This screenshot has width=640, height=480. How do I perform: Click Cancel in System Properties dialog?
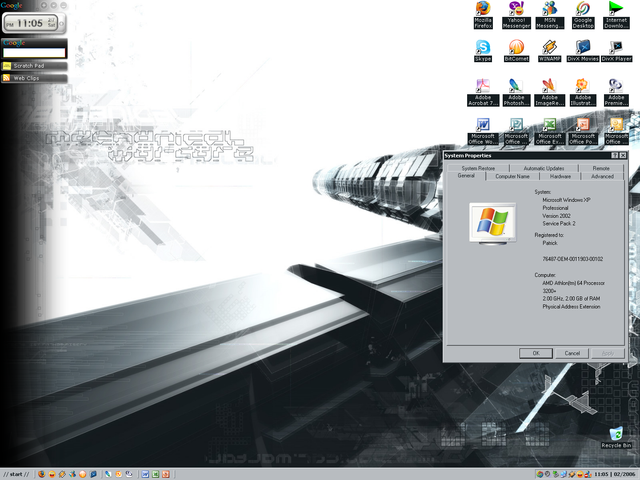click(x=572, y=353)
